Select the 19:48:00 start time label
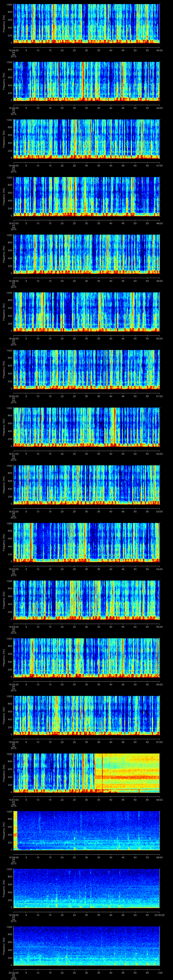 click(x=14, y=280)
